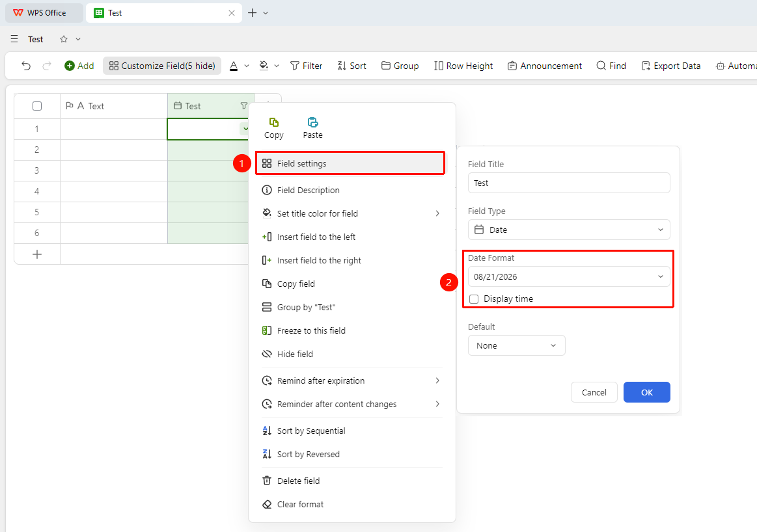This screenshot has width=757, height=532.
Task: Switch to the WPS Office tab
Action: tap(44, 13)
